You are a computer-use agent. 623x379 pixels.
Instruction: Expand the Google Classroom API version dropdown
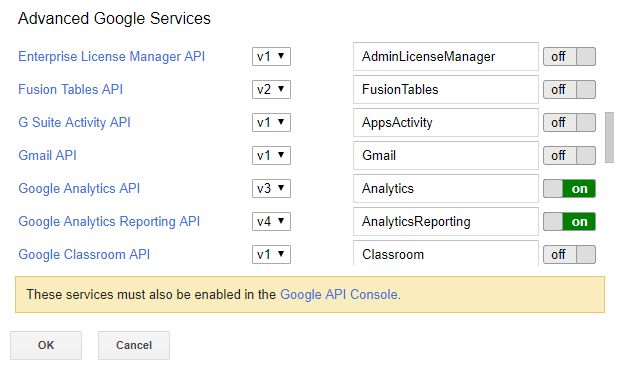tap(271, 254)
